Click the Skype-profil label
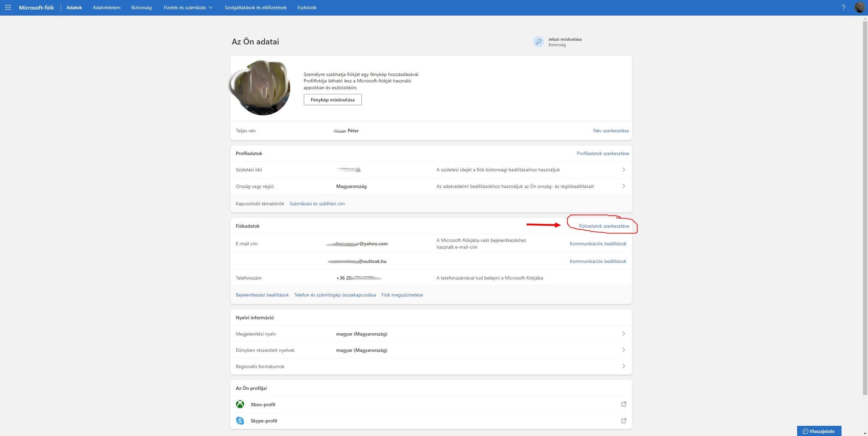The image size is (868, 436). [x=263, y=421]
